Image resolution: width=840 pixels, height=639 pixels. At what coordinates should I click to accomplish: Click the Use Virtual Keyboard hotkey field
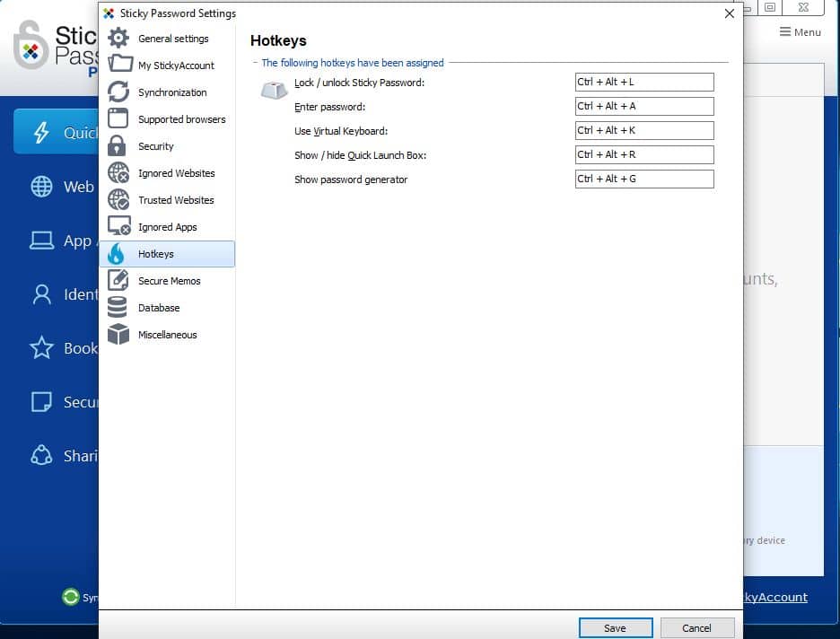pyautogui.click(x=644, y=130)
